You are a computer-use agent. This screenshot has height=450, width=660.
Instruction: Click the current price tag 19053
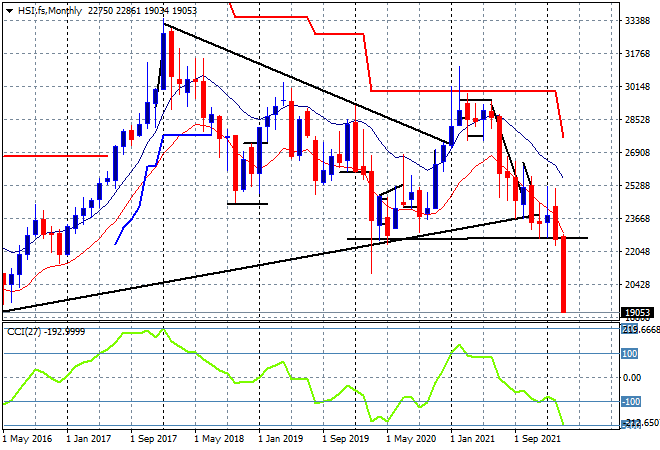(x=638, y=313)
